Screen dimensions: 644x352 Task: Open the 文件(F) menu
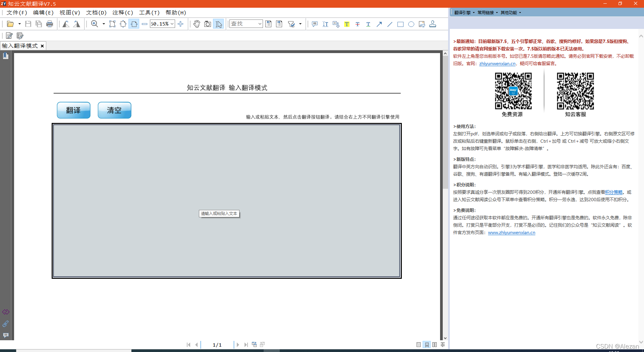(17, 12)
